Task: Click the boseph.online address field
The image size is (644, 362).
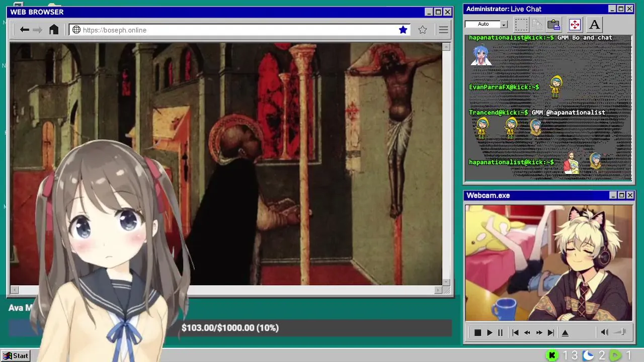Action: coord(239,30)
